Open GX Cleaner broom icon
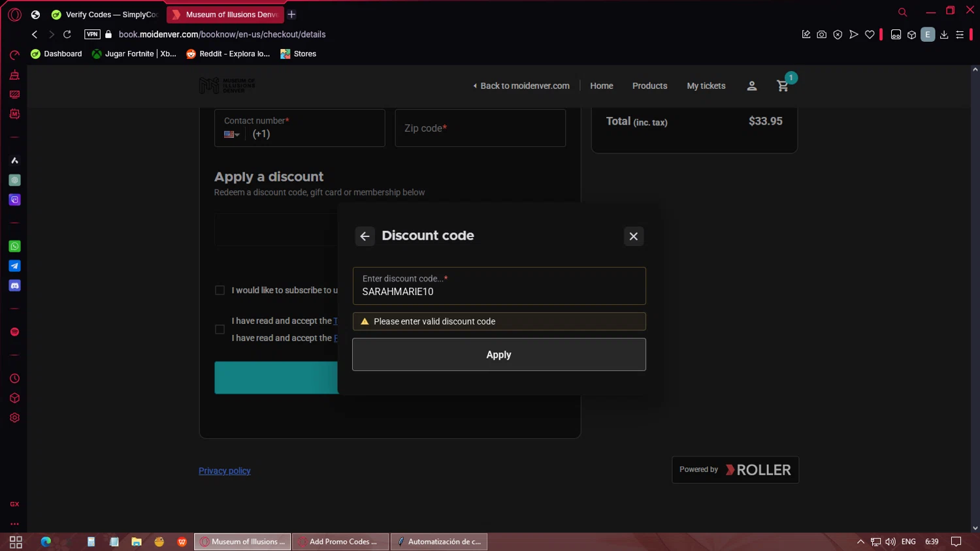This screenshot has width=980, height=551. pos(14,75)
